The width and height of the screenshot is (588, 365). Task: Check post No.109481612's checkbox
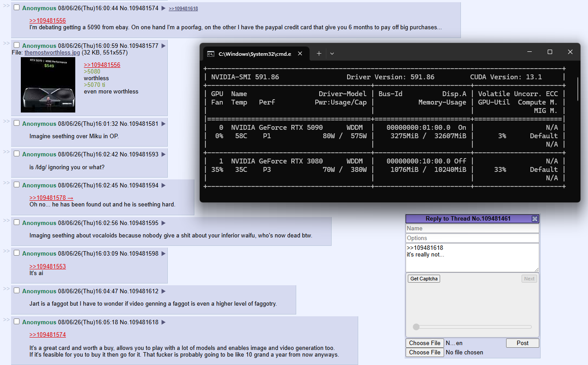click(17, 291)
